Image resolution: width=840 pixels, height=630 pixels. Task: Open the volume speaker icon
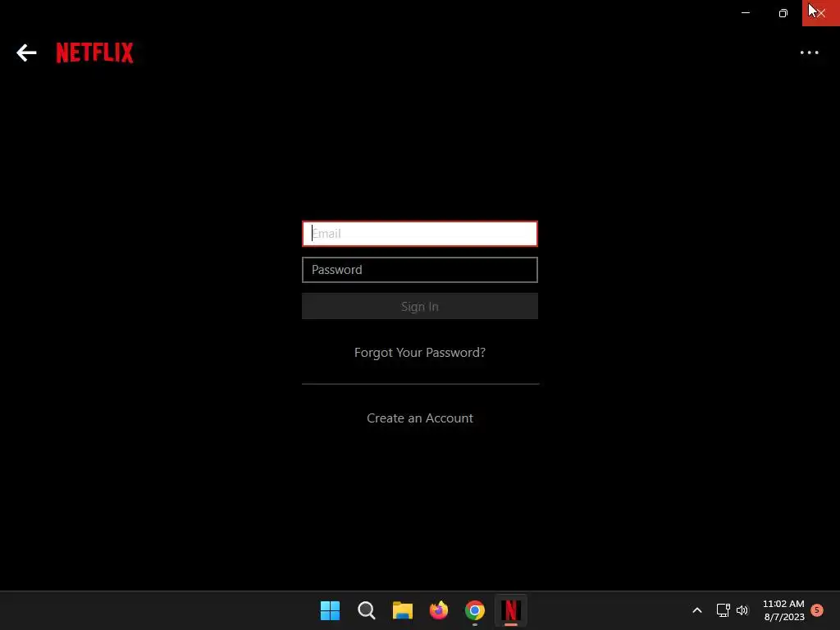click(742, 610)
